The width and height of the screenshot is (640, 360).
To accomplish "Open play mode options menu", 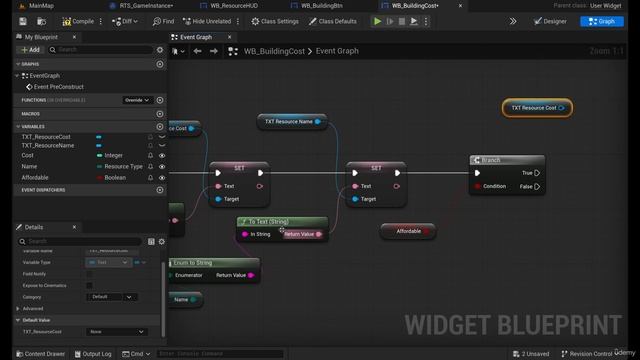I will click(426, 21).
